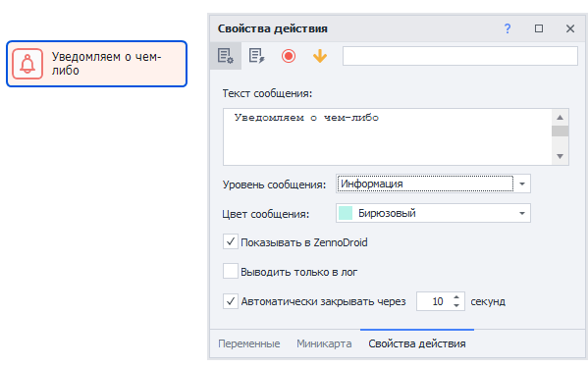Viewport: 588px width, 368px height.
Task: Select the Свойства действия bottom tab
Action: pos(417,343)
